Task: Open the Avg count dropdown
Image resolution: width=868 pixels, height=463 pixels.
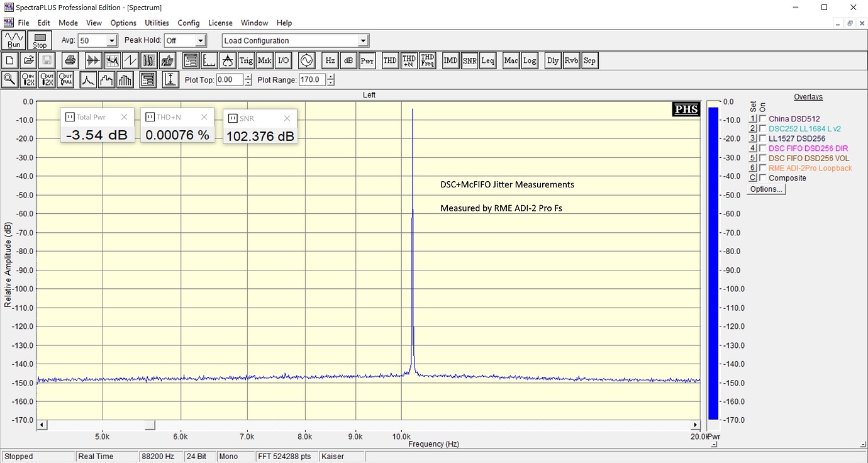Action: (x=111, y=41)
